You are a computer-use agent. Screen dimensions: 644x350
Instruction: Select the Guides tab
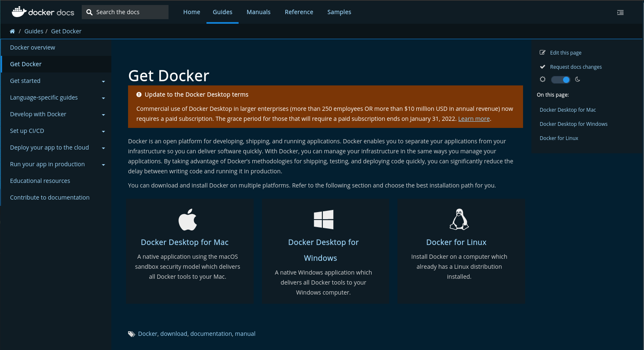[x=223, y=12]
